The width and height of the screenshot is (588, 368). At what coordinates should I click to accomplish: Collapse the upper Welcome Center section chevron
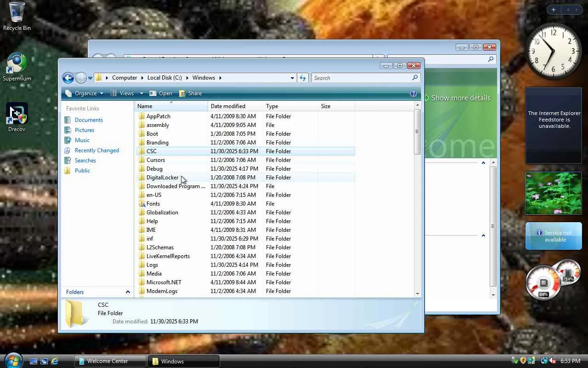483,163
